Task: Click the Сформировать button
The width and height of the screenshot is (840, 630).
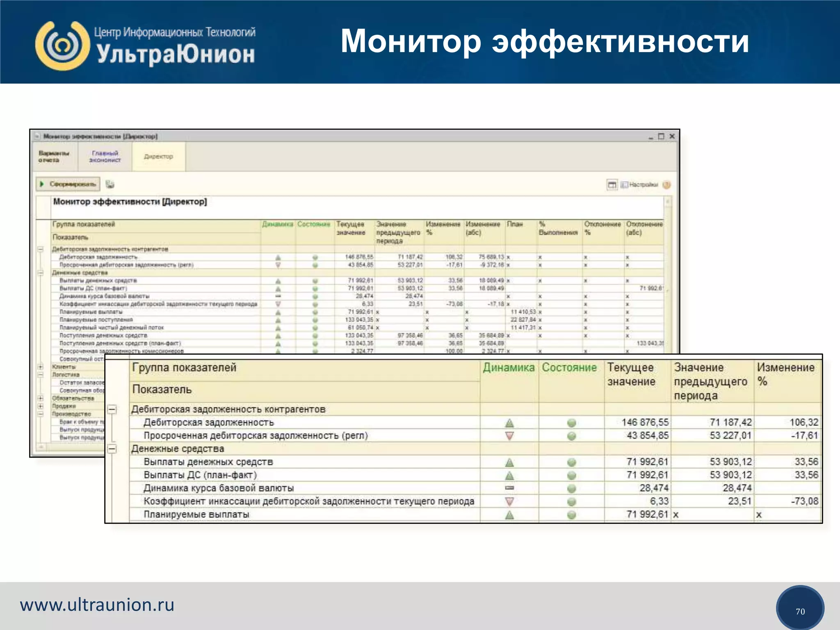Action: [x=68, y=184]
